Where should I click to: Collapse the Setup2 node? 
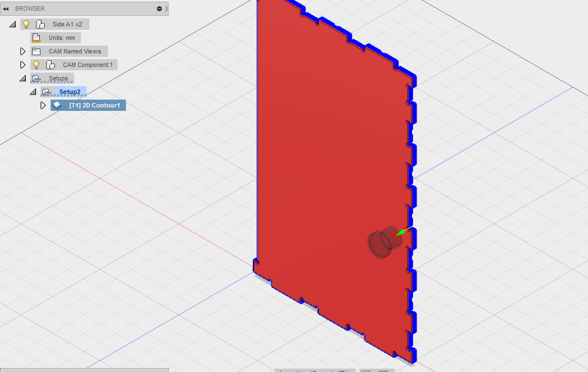pos(33,92)
